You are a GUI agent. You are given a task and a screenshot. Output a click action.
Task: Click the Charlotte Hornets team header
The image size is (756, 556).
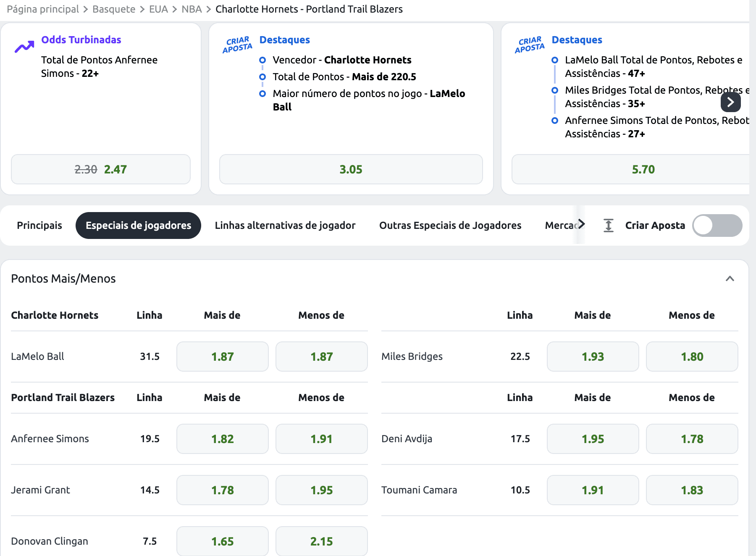[x=55, y=315]
